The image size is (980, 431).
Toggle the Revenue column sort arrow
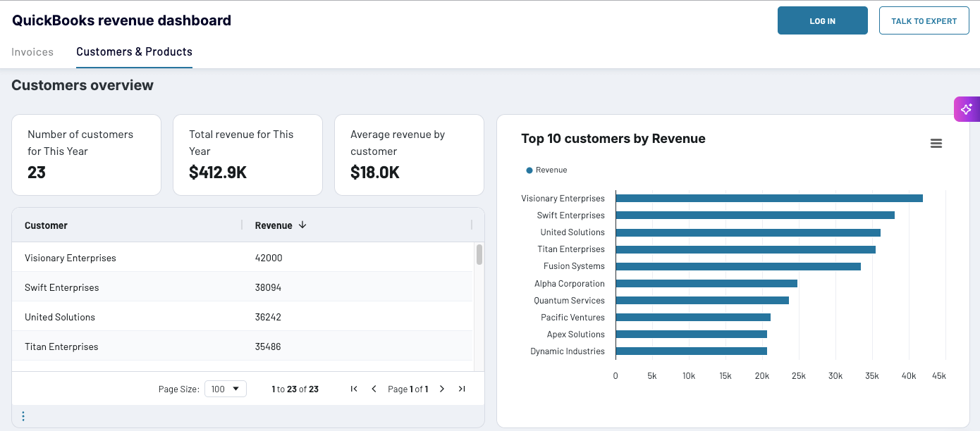(302, 225)
